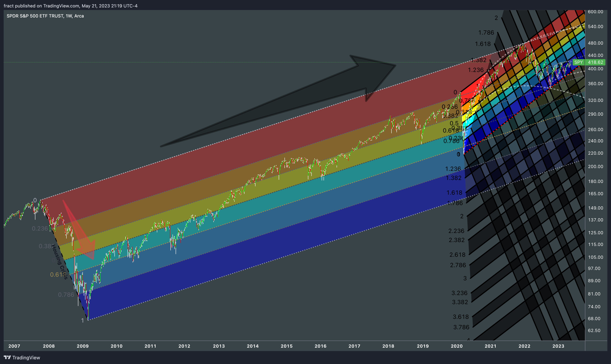Click the 2007 label on the time axis
The height and width of the screenshot is (364, 611).
click(x=14, y=346)
